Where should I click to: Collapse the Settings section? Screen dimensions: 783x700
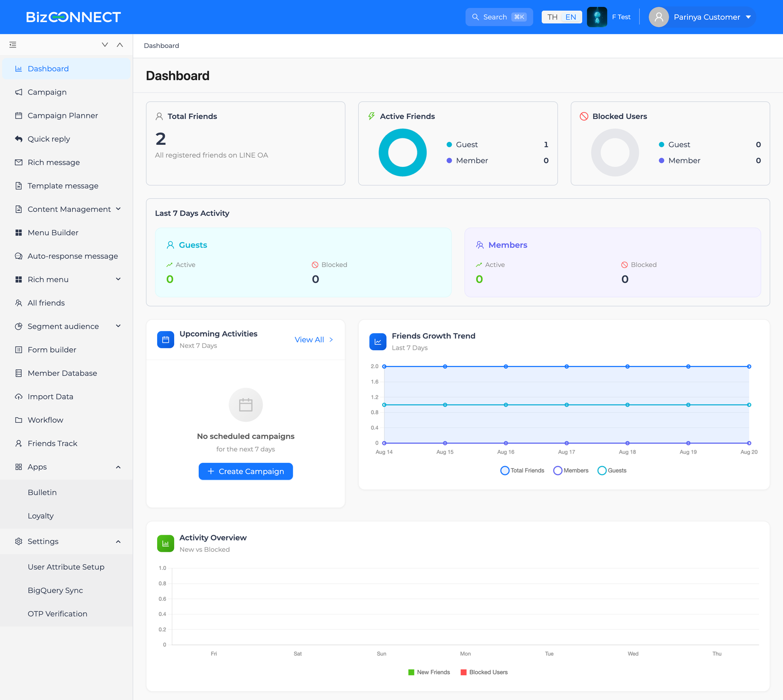coord(118,542)
